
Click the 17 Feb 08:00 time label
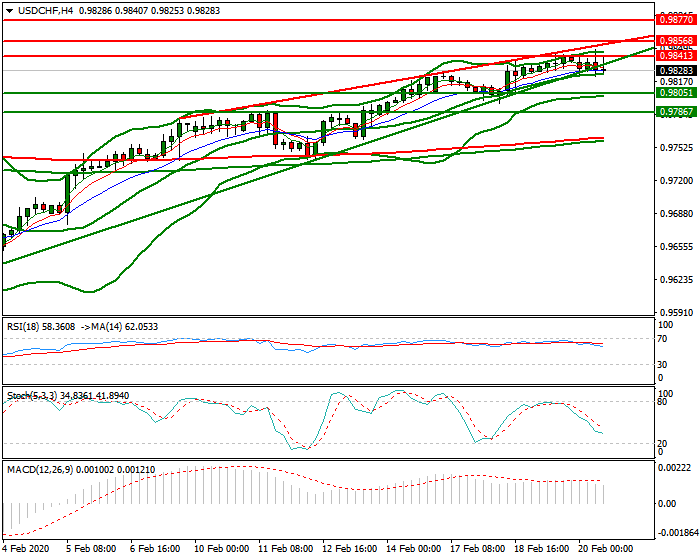coord(478,549)
